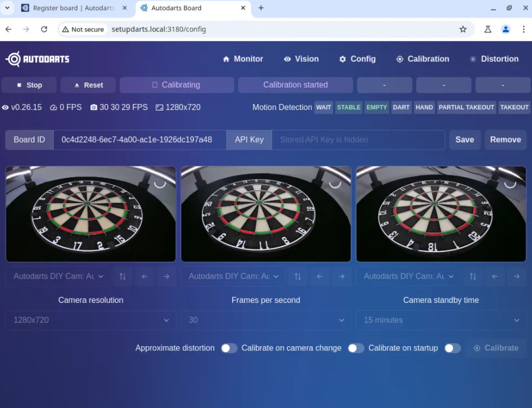Click the TAKEOUT motion detection badge

click(x=514, y=107)
